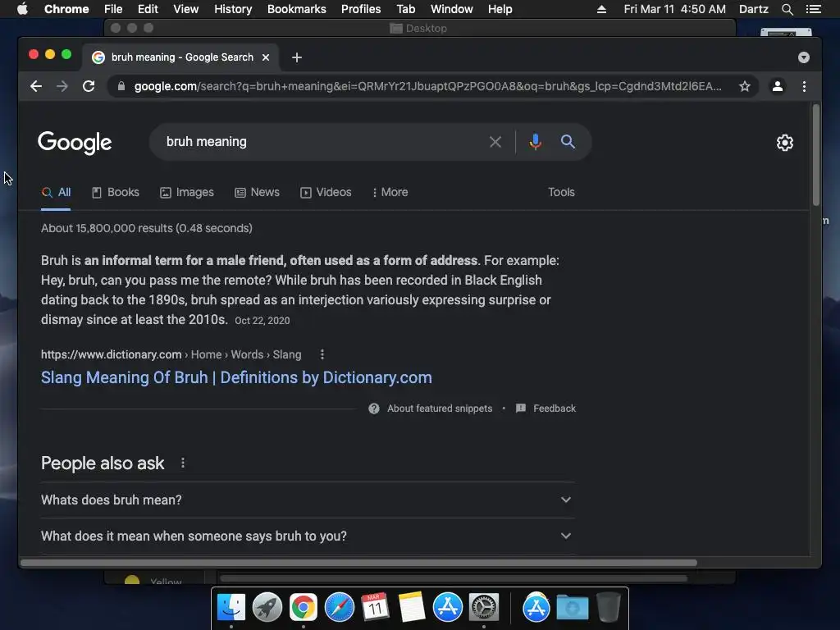Switch to the Images tab
Viewport: 840px width, 630px height.
[187, 192]
